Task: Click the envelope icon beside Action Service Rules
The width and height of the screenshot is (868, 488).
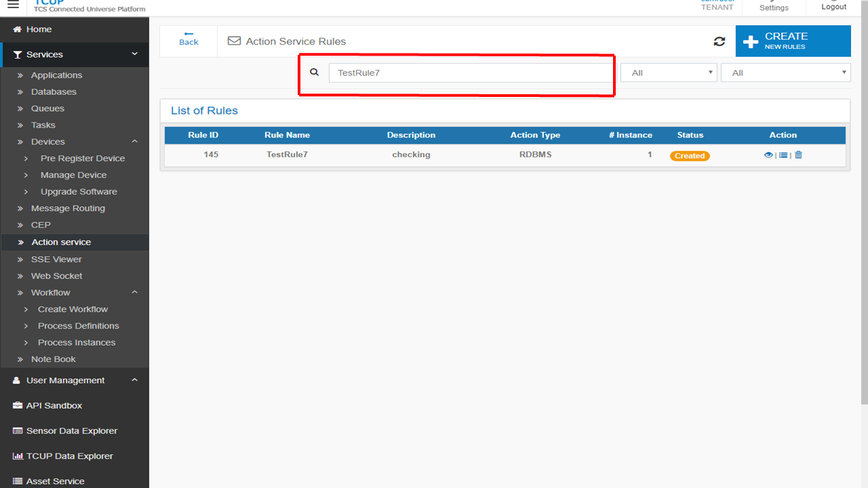Action: click(234, 41)
